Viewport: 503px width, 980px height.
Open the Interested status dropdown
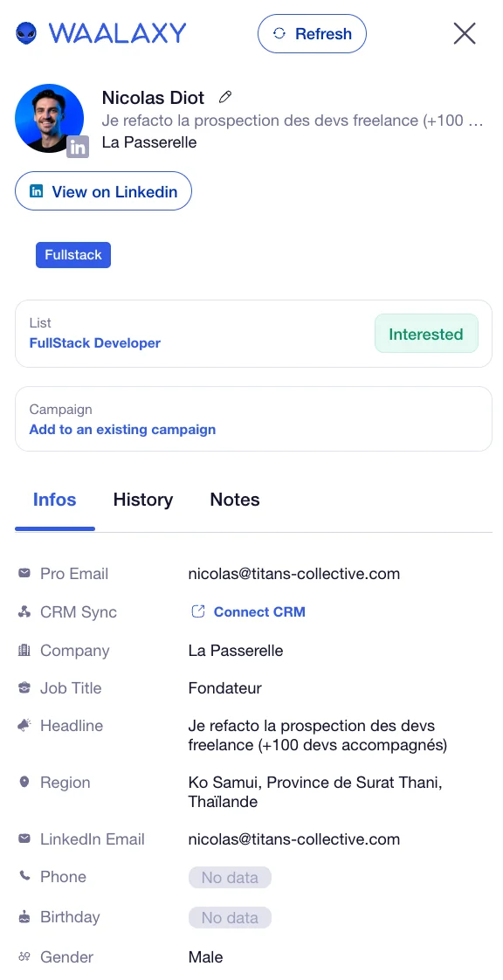coord(426,334)
